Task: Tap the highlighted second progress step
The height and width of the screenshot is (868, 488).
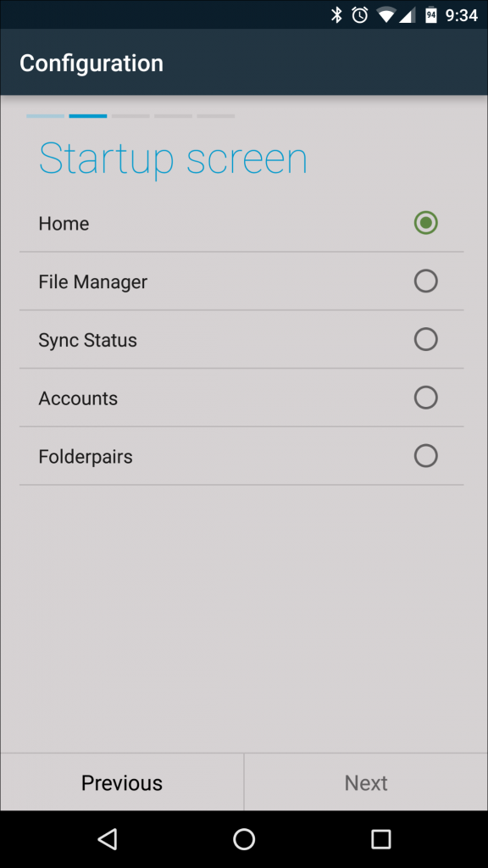Action: (x=87, y=116)
